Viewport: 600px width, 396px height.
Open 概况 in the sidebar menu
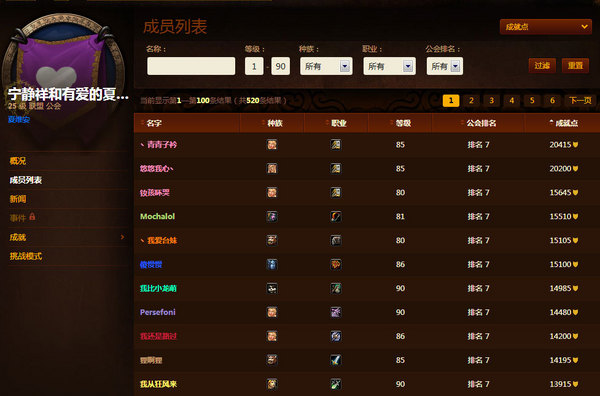[18, 161]
